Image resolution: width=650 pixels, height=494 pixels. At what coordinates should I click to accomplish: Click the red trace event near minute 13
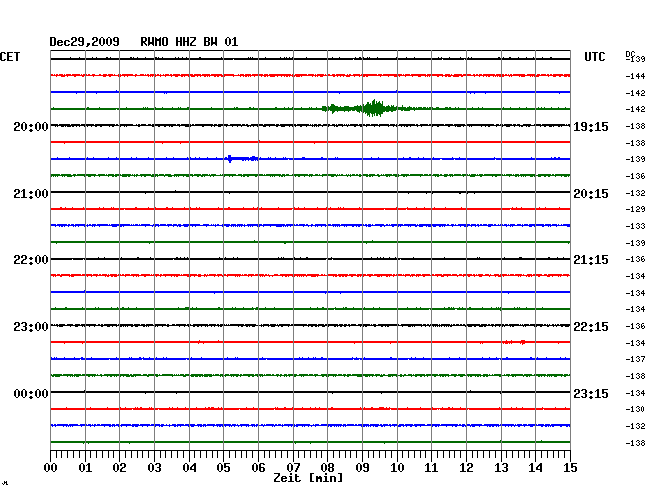(514, 342)
